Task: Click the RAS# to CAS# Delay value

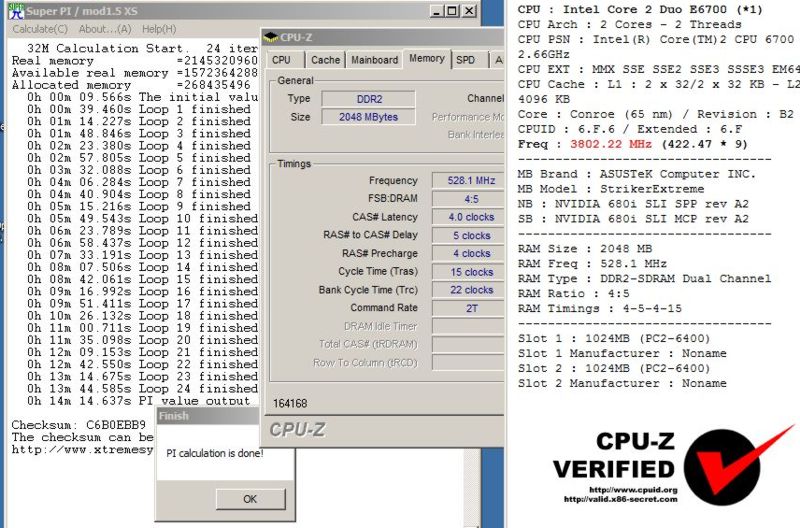Action: coord(468,235)
